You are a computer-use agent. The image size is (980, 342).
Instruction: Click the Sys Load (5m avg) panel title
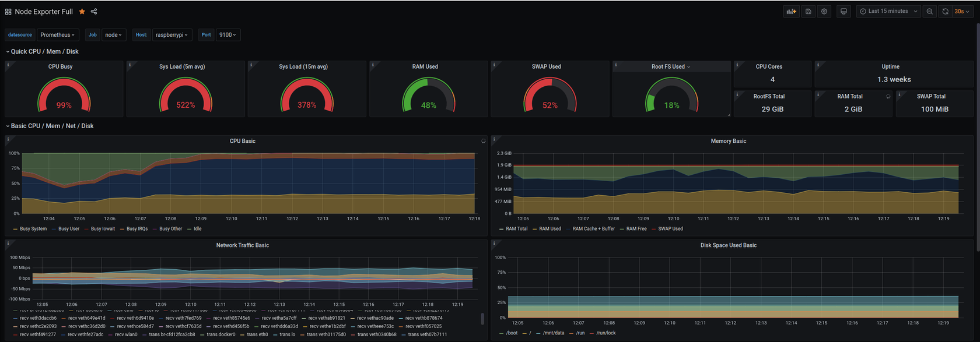pyautogui.click(x=182, y=66)
